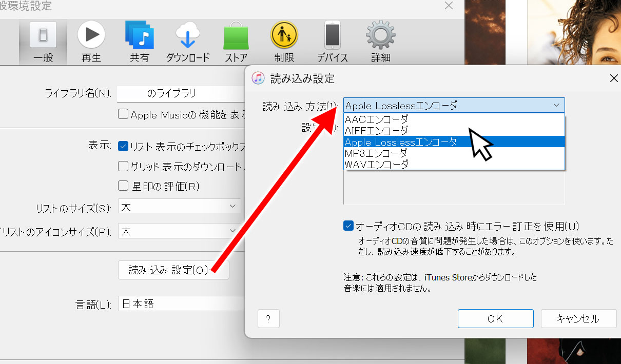Toggle Apple Musicの機能を表示 checkbox
Image resolution: width=621 pixels, height=364 pixels.
click(x=123, y=114)
